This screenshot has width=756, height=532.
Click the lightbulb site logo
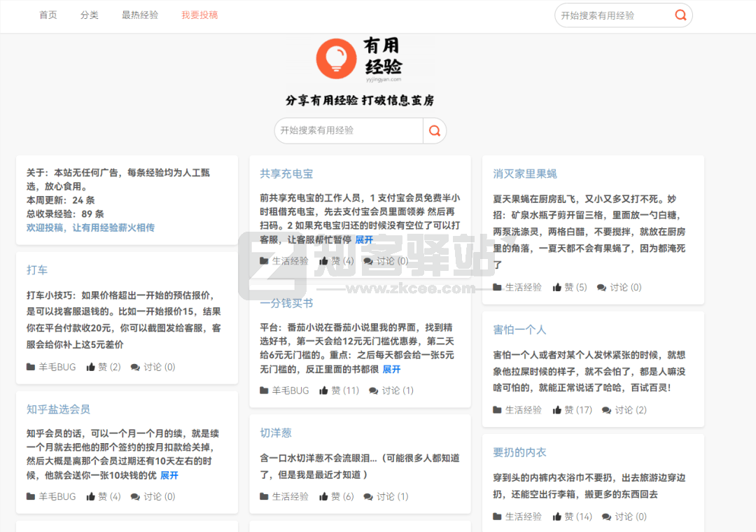pos(336,59)
